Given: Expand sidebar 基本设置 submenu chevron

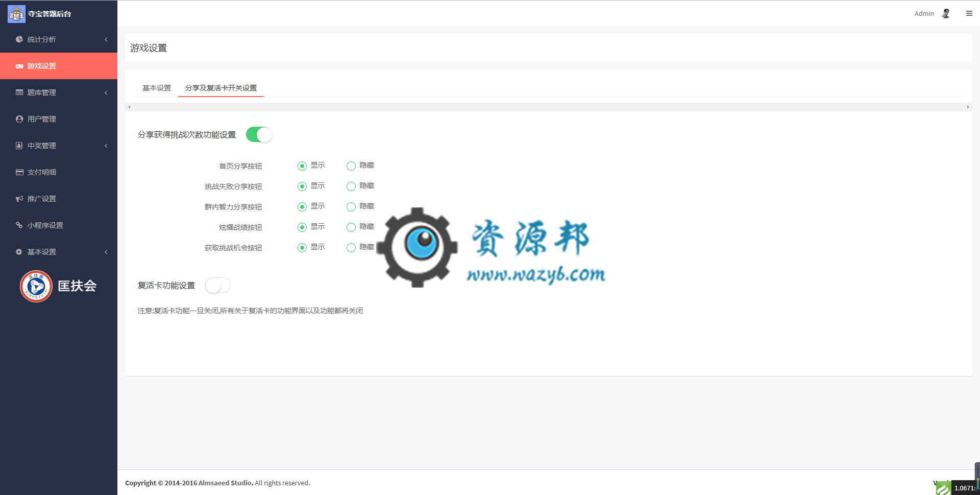Looking at the screenshot, I should (x=106, y=252).
